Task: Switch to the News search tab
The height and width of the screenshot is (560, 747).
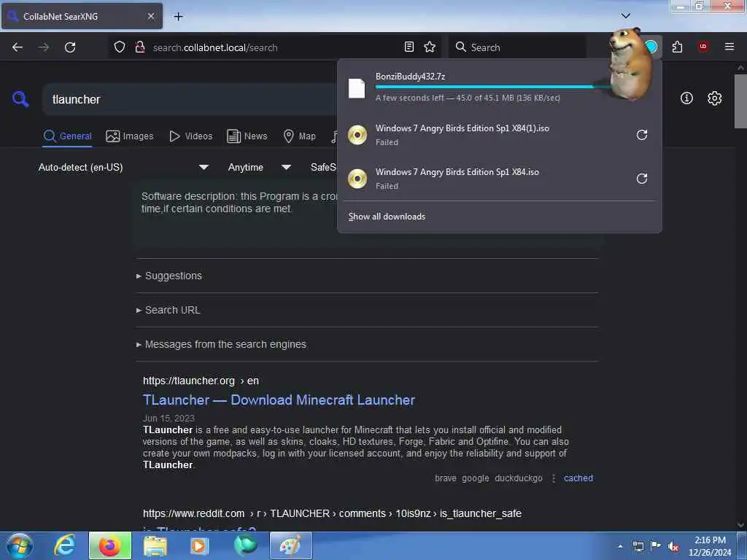Action: [247, 136]
